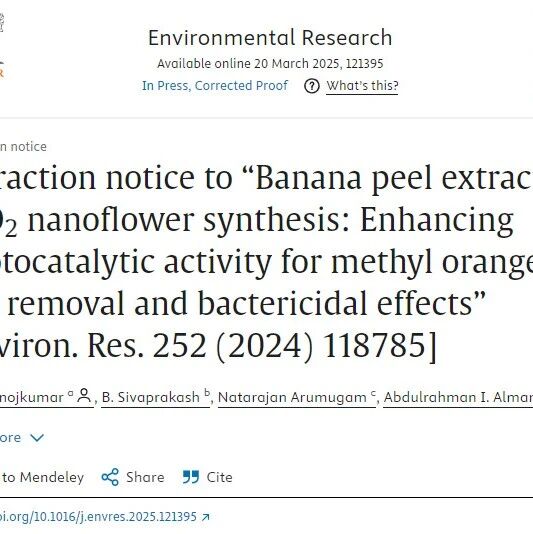Click the Share network icon

(x=110, y=477)
